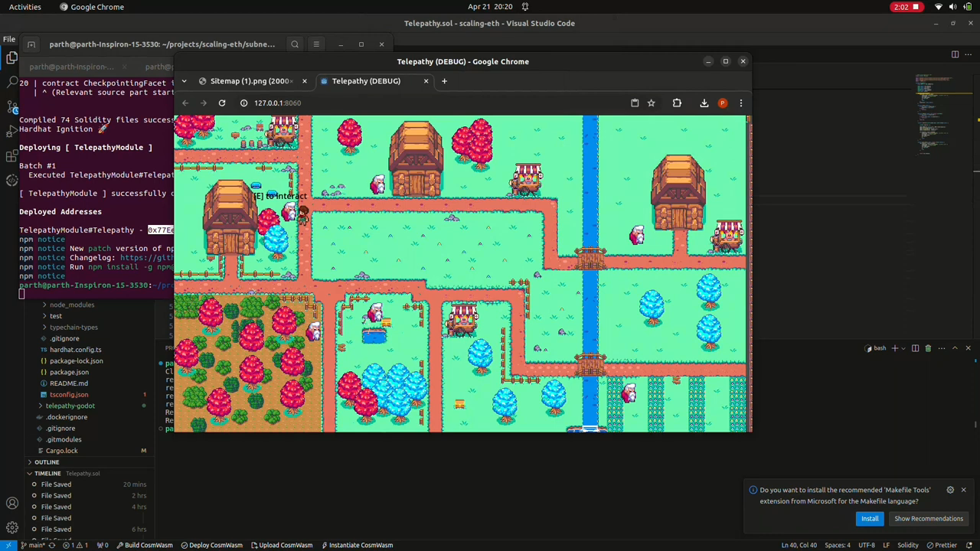Open VS Code Search view

12,83
